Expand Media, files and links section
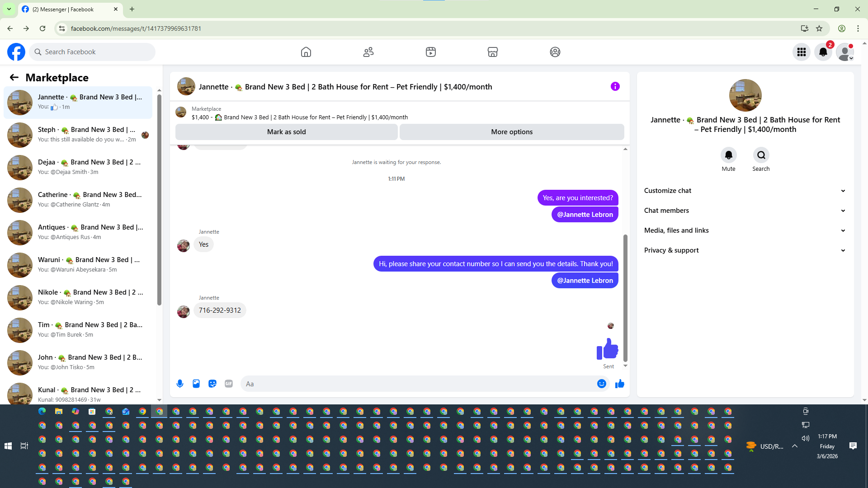Screen dimensions: 868x488 (745, 230)
